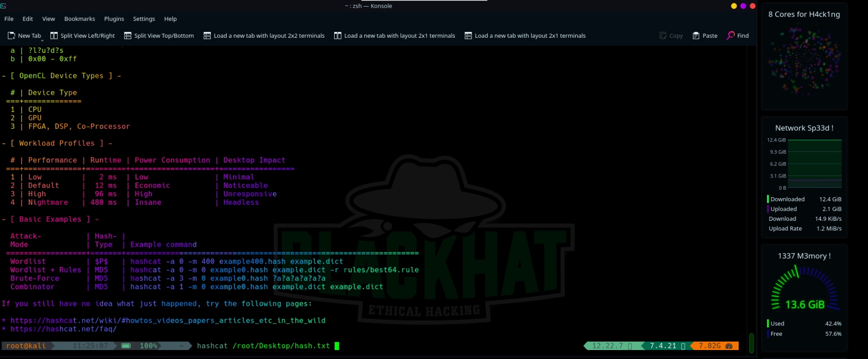Click the 11:25:07 time prompt segment
The width and height of the screenshot is (868, 359).
[90, 346]
